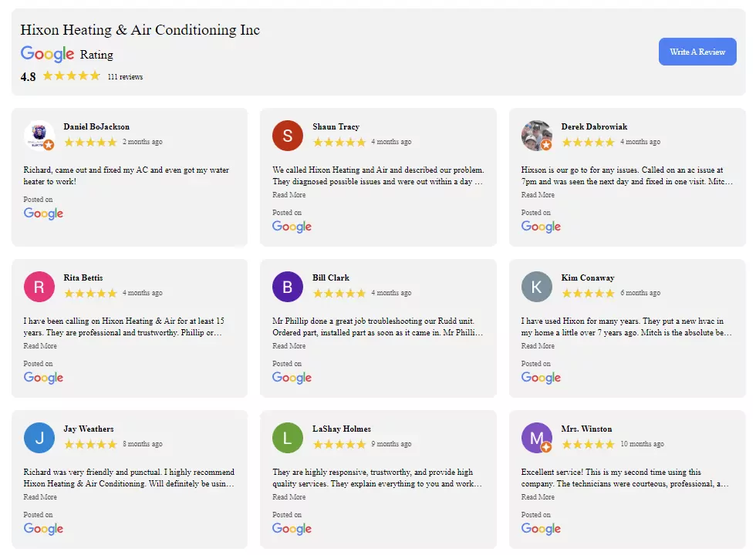Screen dimensions: 756x555
Task: Click Rita Bettis's pink R avatar
Action: click(39, 287)
